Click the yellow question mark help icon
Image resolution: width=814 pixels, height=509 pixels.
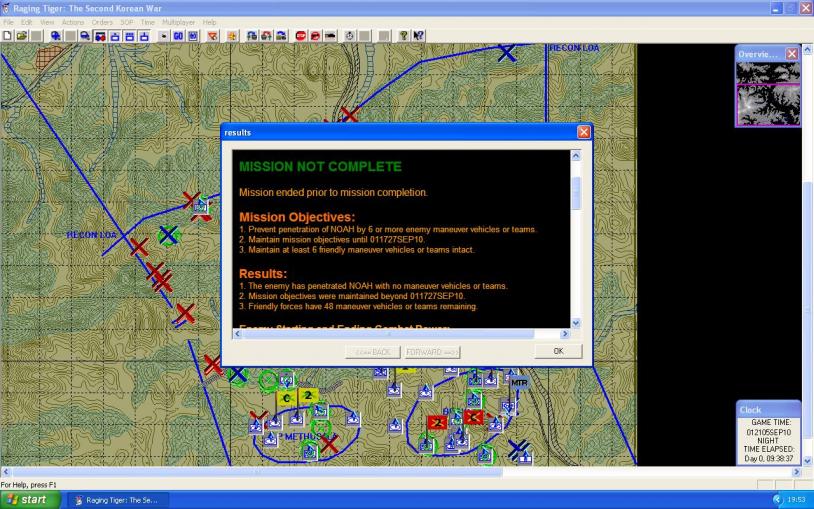point(404,35)
